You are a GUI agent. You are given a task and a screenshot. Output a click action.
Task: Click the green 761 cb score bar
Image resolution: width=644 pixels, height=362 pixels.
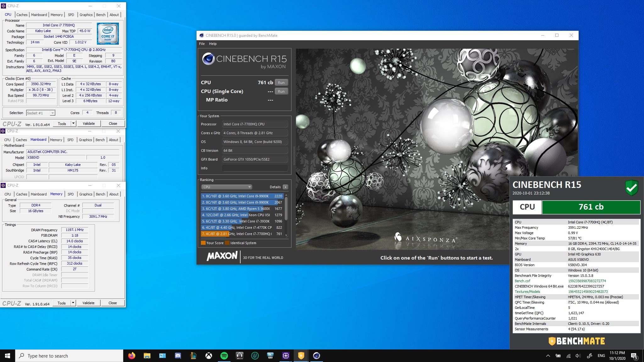click(x=591, y=207)
